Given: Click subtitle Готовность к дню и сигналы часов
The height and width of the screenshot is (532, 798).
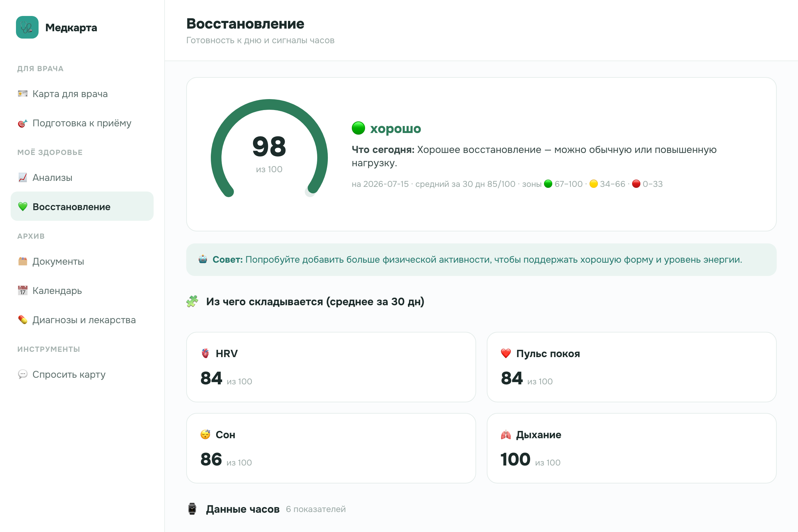Looking at the screenshot, I should coord(261,40).
